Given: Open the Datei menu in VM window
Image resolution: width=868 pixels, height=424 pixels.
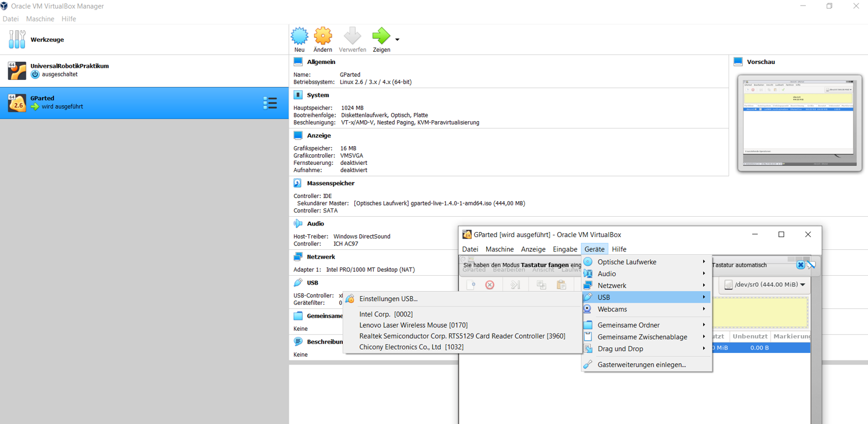Looking at the screenshot, I should coord(470,249).
